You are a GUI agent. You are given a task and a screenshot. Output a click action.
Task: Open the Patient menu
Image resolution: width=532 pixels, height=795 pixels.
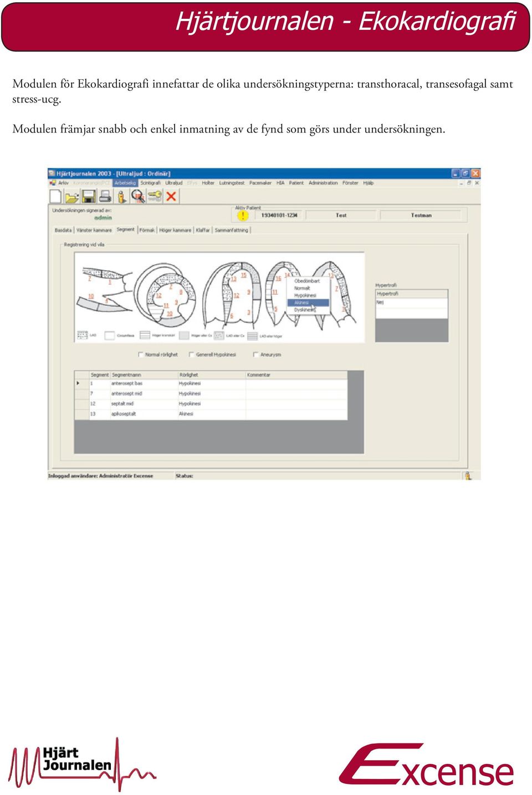point(296,183)
